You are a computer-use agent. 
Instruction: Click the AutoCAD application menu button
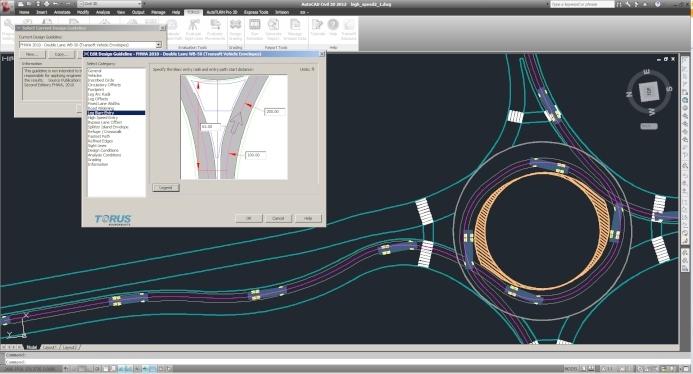[7, 7]
